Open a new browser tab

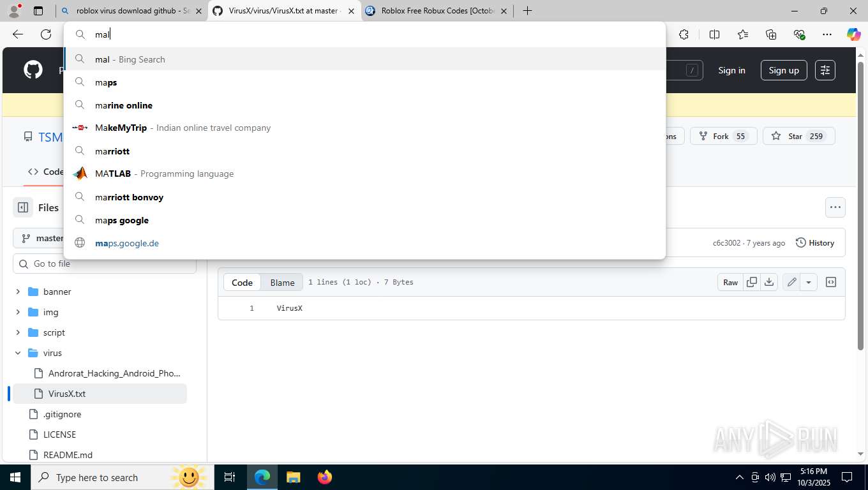[x=527, y=11]
